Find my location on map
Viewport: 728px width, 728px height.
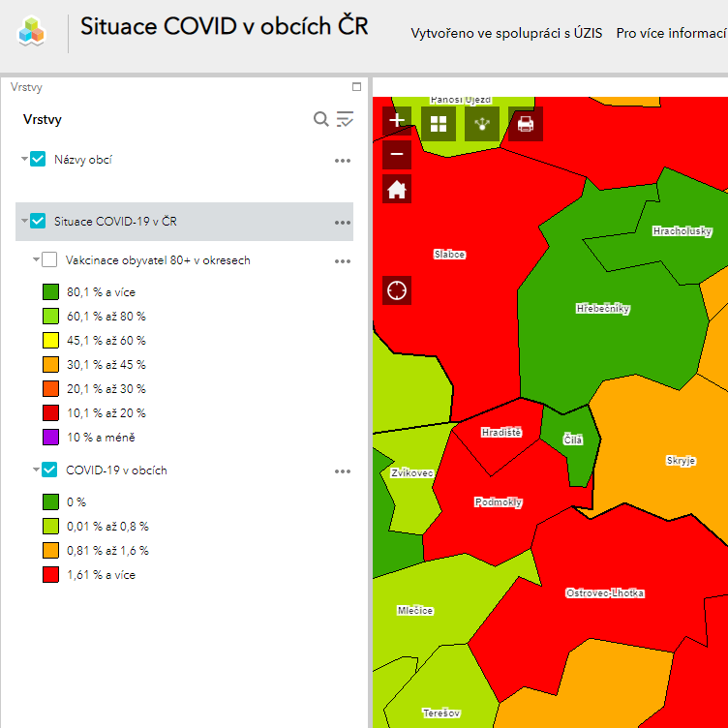click(397, 289)
